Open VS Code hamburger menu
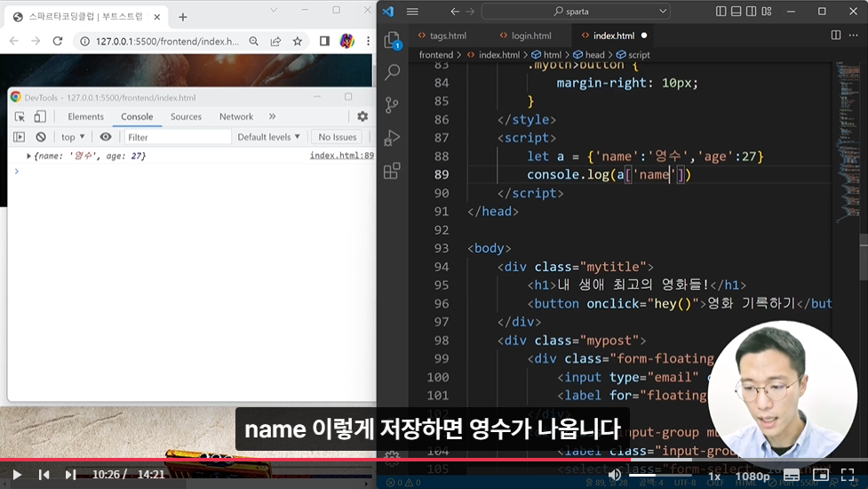 pyautogui.click(x=412, y=11)
